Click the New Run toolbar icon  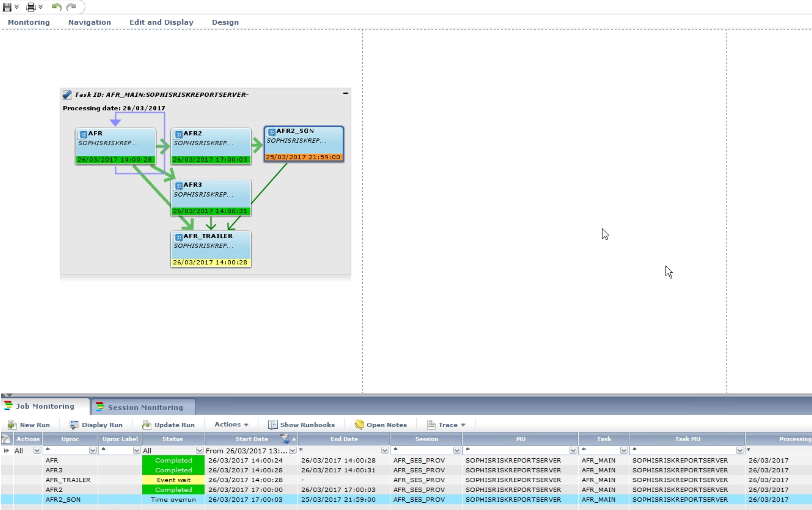coord(12,425)
